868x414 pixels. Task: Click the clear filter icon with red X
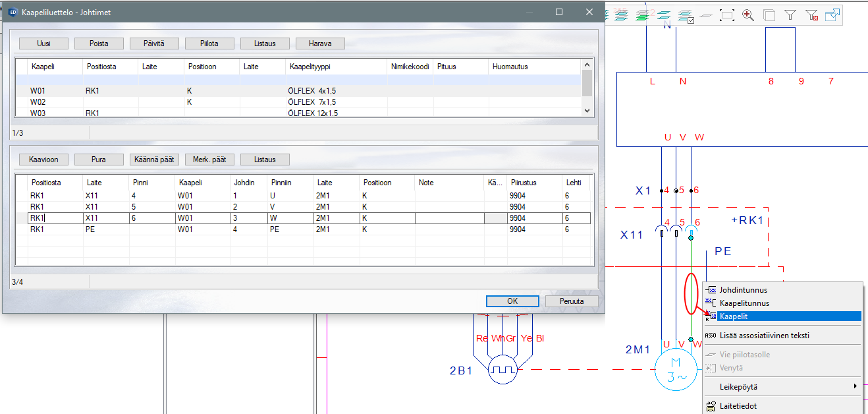[811, 15]
